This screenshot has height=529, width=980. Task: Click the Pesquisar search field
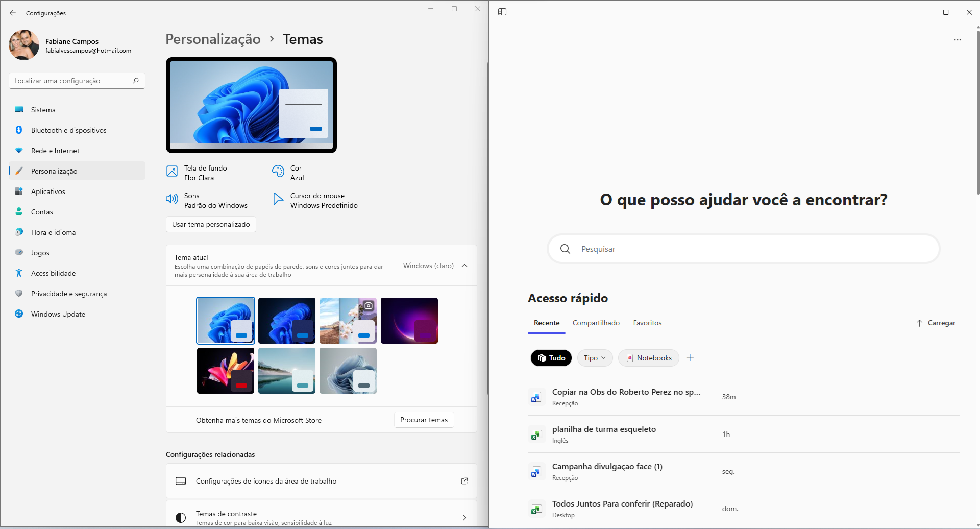[x=744, y=249]
